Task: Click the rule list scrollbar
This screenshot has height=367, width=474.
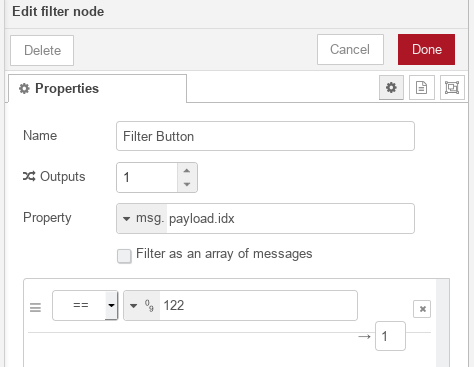Action: point(443,323)
